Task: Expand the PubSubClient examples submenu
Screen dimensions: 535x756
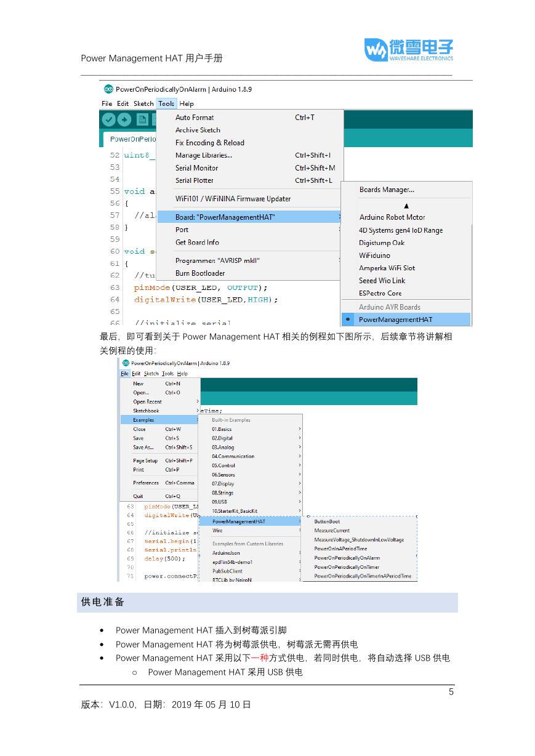Action: 251,571
